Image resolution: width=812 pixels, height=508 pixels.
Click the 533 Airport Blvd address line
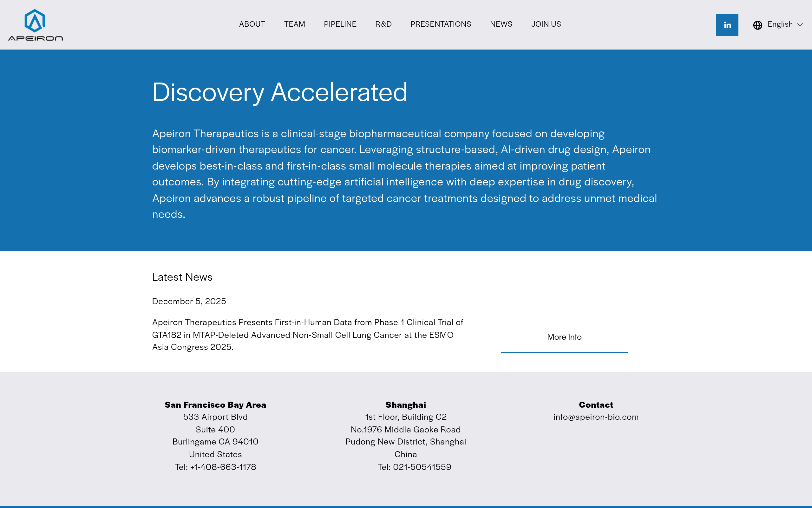[215, 417]
